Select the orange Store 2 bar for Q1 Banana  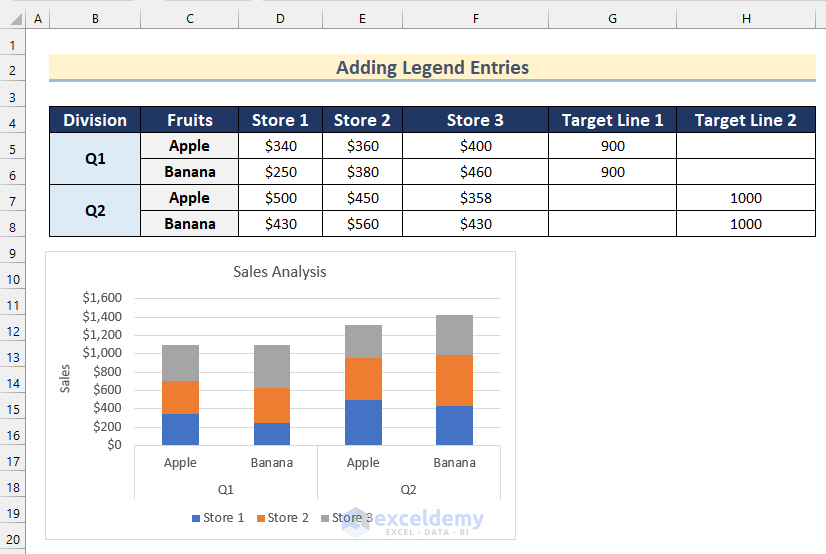pyautogui.click(x=272, y=405)
